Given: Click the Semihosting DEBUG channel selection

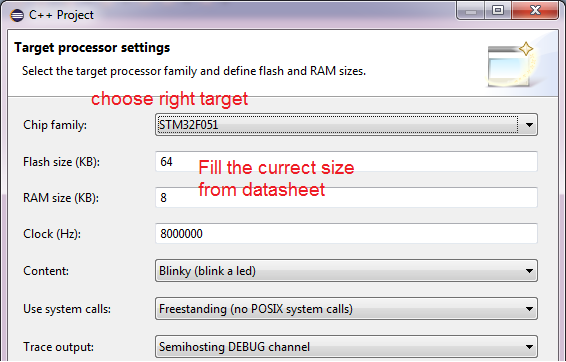Looking at the screenshot, I should (x=234, y=347).
